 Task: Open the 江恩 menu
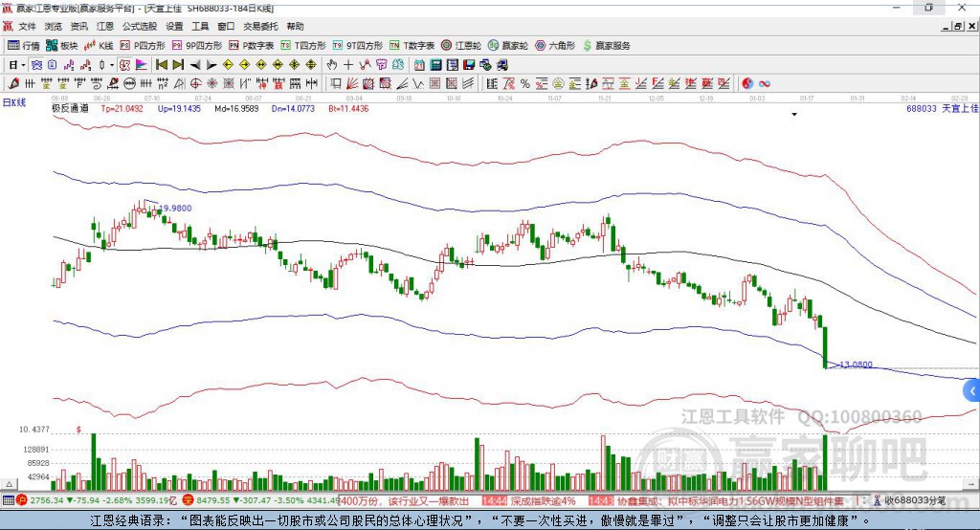click(x=105, y=26)
